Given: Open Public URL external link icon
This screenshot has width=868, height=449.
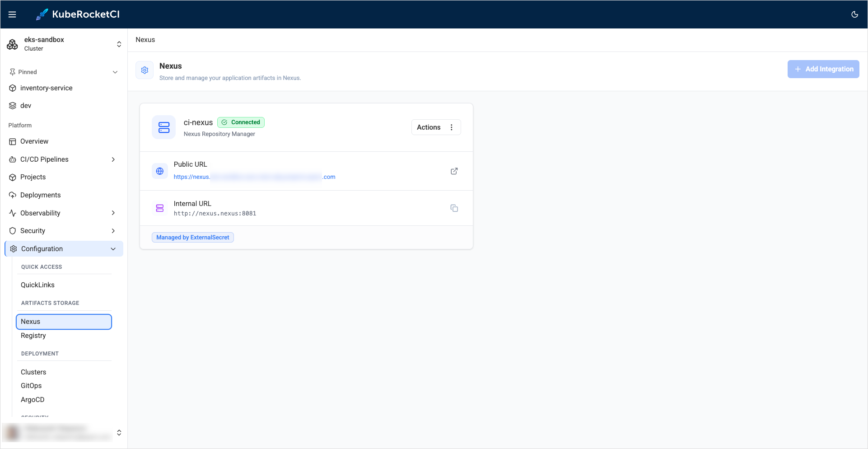Looking at the screenshot, I should pos(454,171).
